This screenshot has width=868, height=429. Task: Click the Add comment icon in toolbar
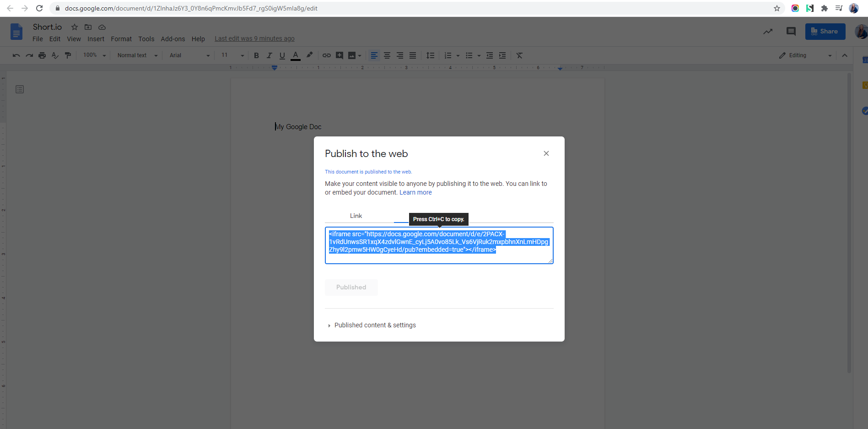[340, 55]
